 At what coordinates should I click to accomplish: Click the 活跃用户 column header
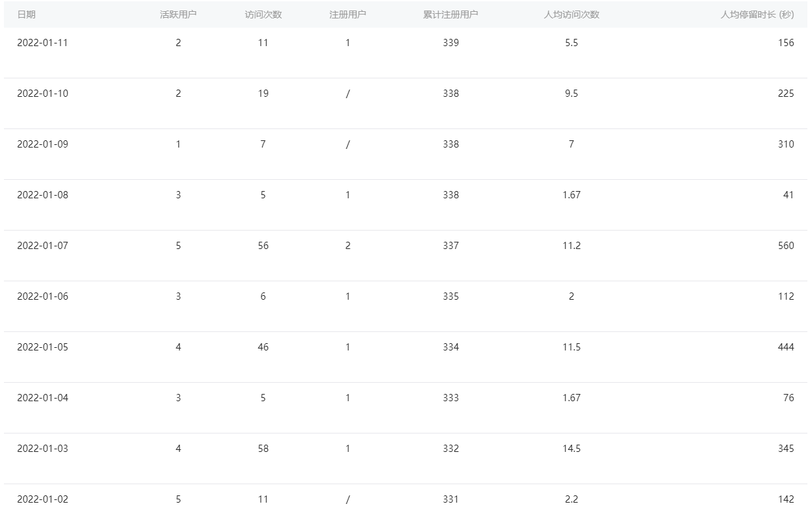click(x=178, y=14)
